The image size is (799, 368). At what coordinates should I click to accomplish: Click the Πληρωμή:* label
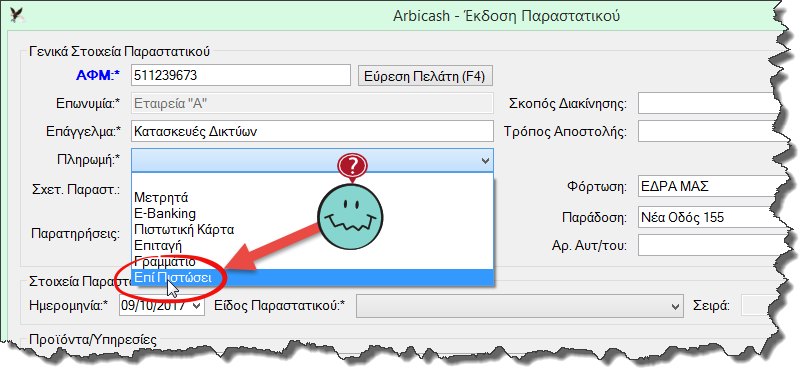point(88,160)
